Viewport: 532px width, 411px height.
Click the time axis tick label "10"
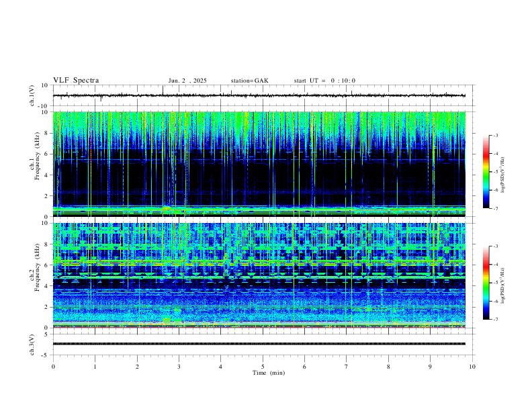tap(472, 367)
